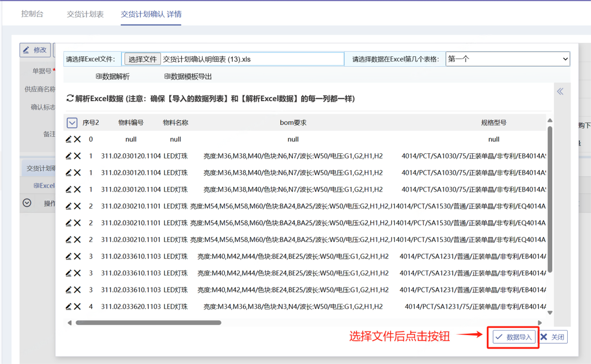Click the 修改 edit button
The image size is (591, 364).
35,50
